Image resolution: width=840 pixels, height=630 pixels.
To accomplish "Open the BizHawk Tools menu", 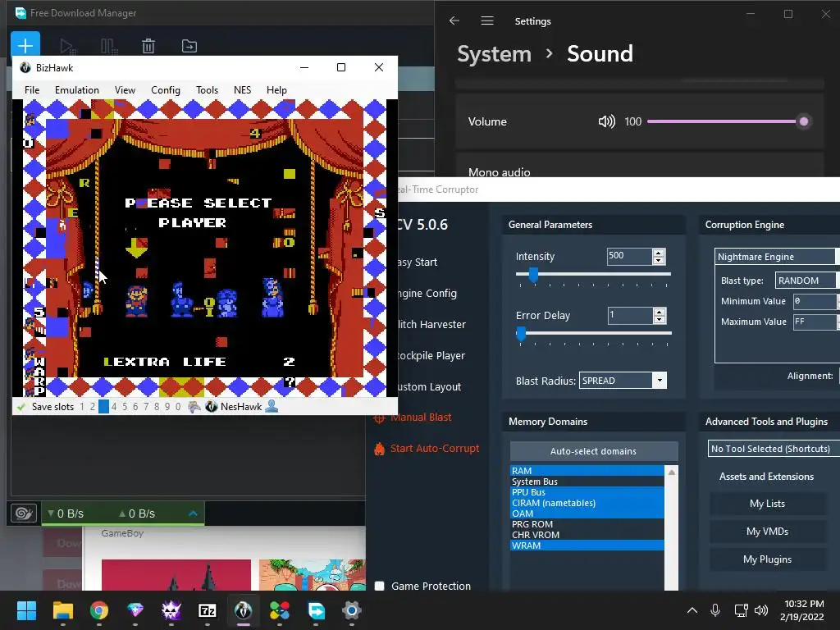I will click(x=207, y=90).
